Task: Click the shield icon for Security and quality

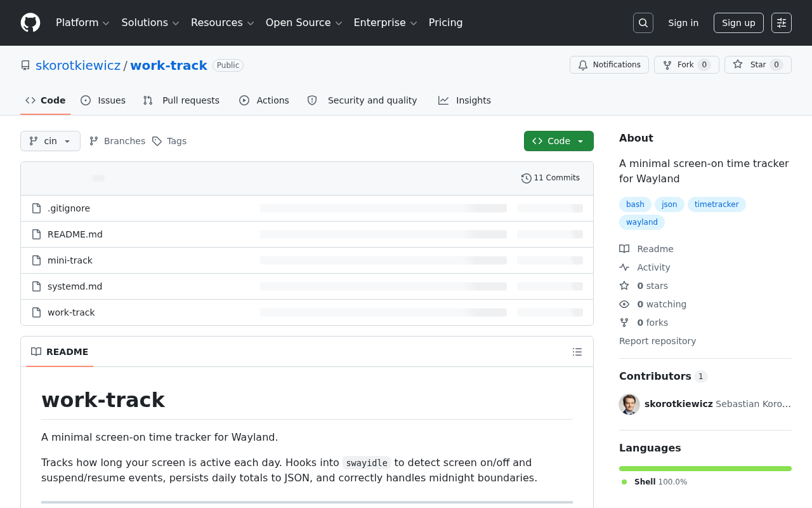Action: point(312,100)
